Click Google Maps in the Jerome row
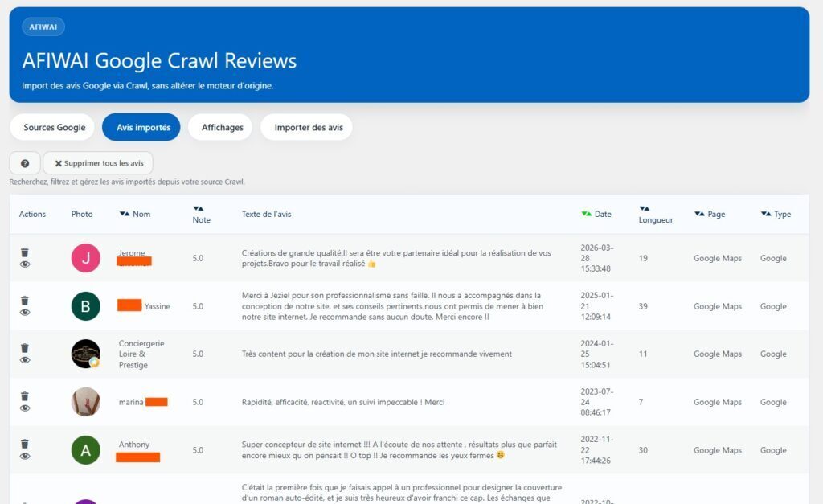 click(718, 258)
